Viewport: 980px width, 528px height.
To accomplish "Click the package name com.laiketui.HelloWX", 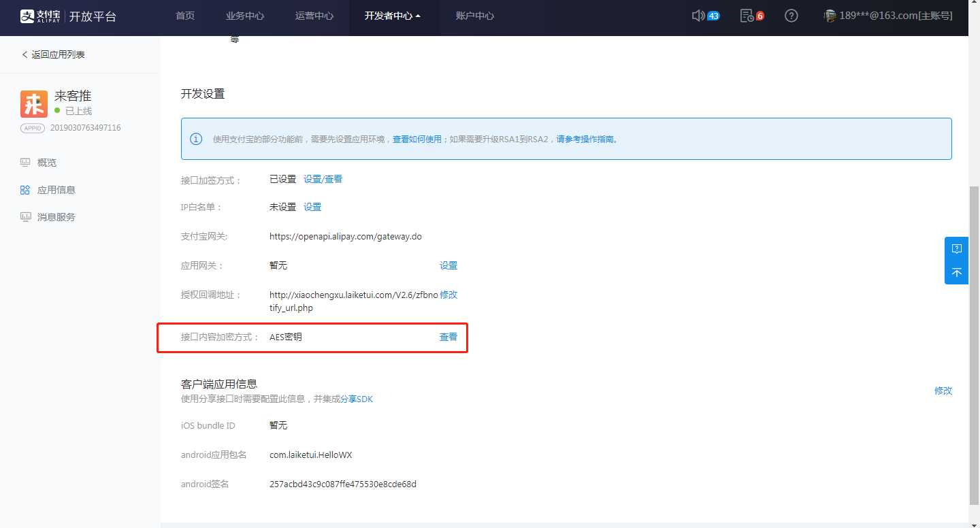I will coord(311,455).
